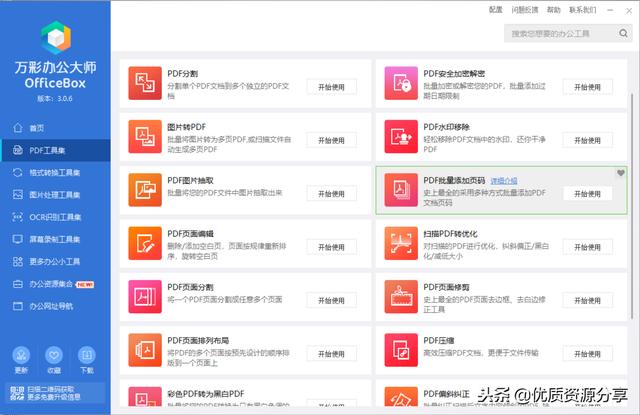Click the PDF图片抽取 tool icon

click(145, 190)
